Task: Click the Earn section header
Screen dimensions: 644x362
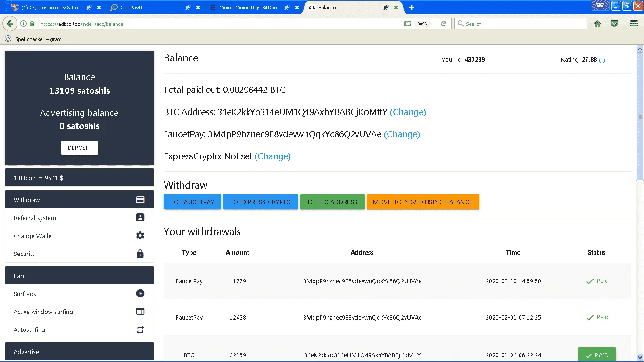Action: [x=79, y=276]
